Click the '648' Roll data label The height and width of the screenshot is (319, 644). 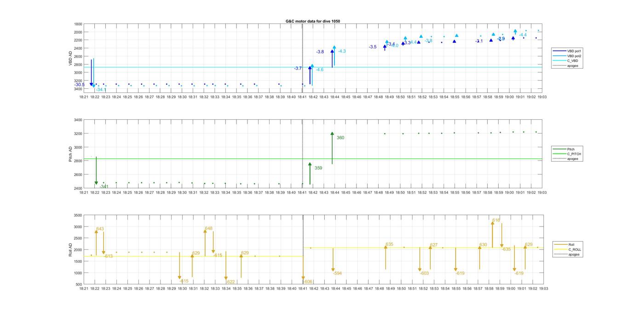(x=208, y=228)
